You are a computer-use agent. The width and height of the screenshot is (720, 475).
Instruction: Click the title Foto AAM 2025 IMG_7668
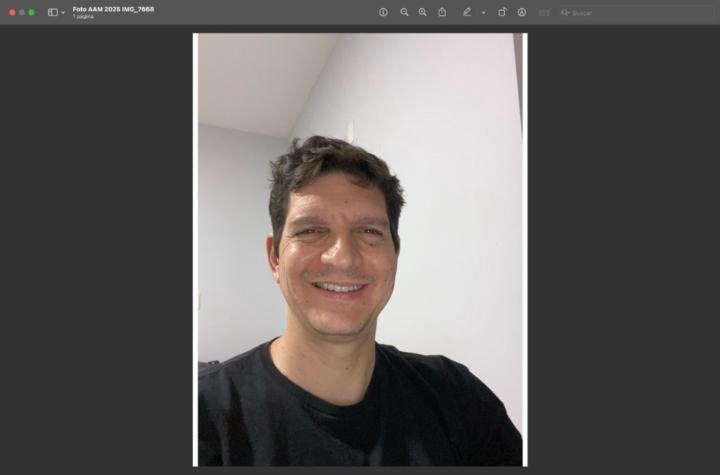coord(113,9)
